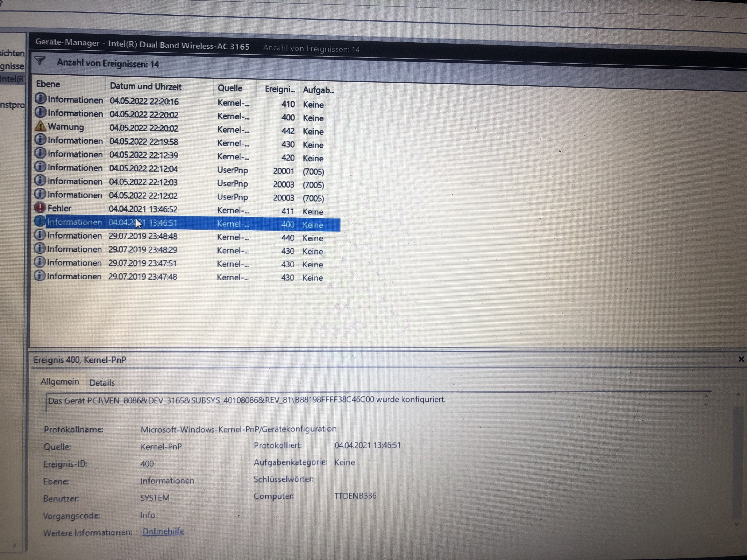Image resolution: width=747 pixels, height=560 pixels.
Task: Click info icon of event 420 row
Action: click(x=40, y=153)
